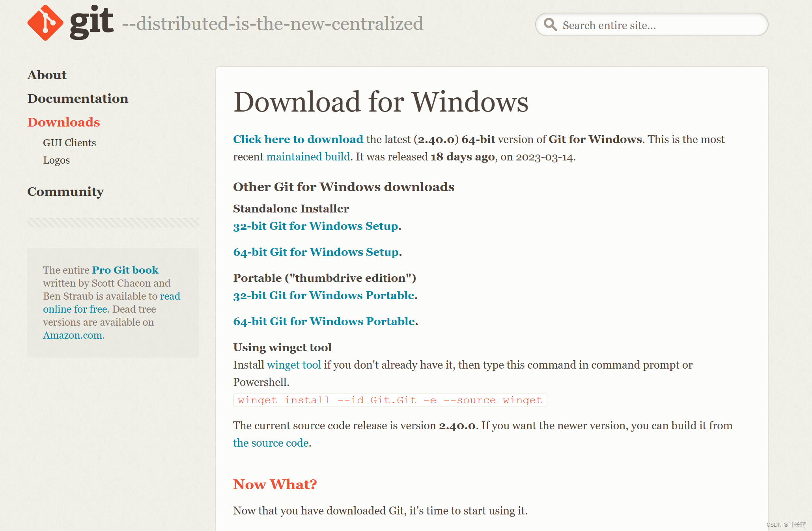The width and height of the screenshot is (812, 531).
Task: Follow the 'read online for free' link
Action: 112,302
